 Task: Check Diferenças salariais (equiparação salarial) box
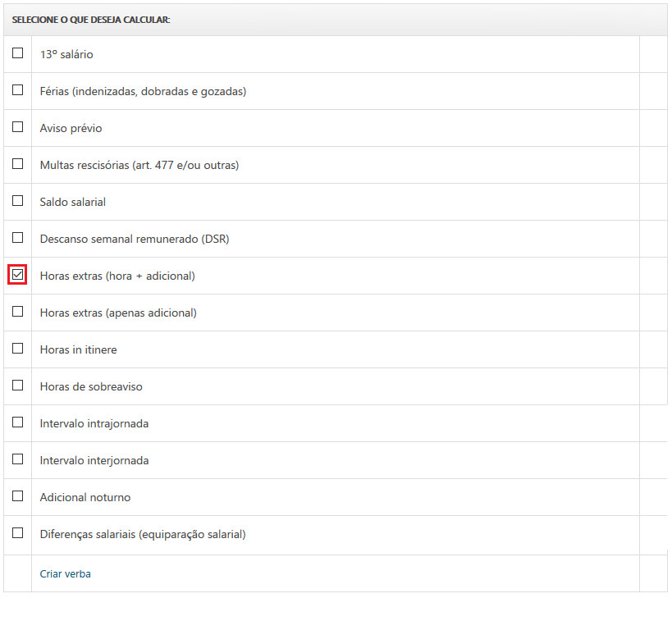[x=17, y=533]
